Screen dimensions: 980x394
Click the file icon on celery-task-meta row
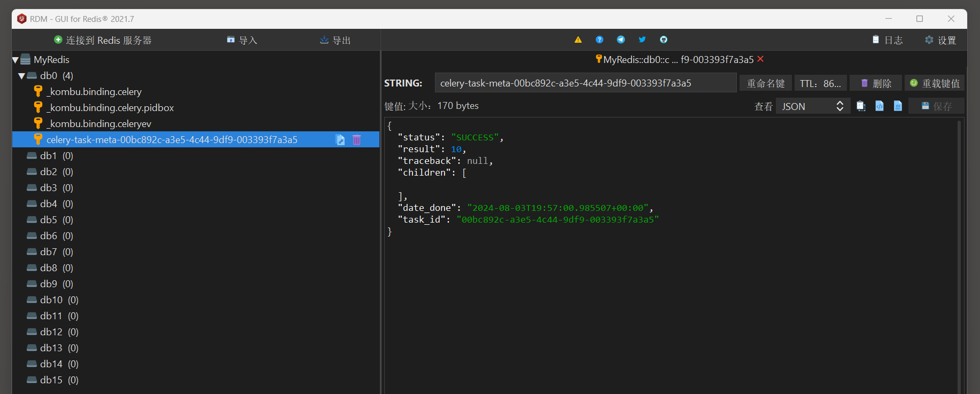340,140
